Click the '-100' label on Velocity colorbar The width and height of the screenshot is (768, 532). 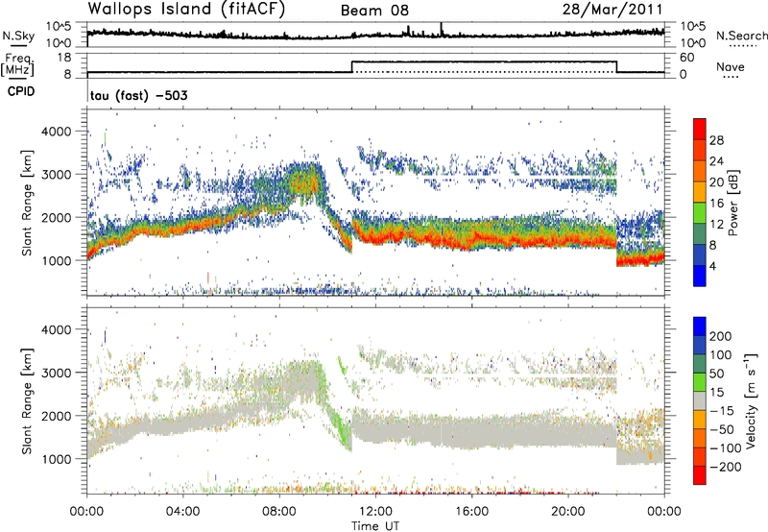click(x=725, y=447)
